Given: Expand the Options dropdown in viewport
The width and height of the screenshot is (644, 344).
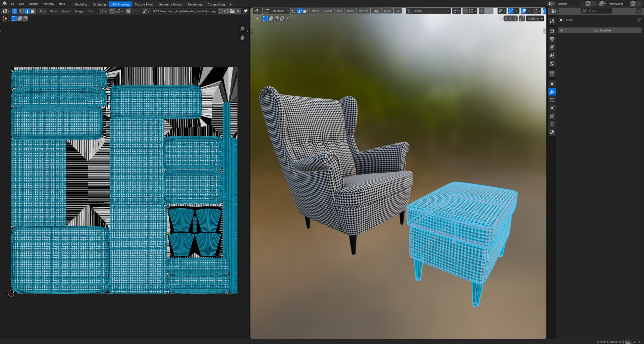Looking at the screenshot, I should (x=535, y=18).
